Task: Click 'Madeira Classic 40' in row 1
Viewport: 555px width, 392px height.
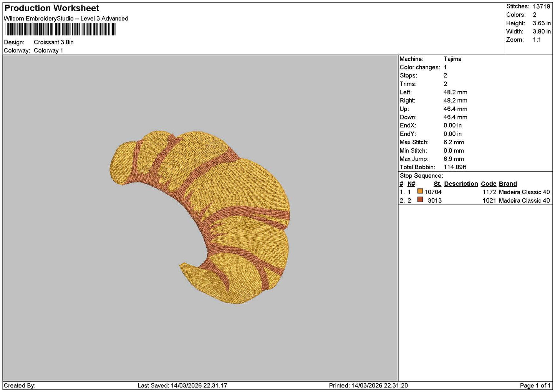Action: click(524, 192)
